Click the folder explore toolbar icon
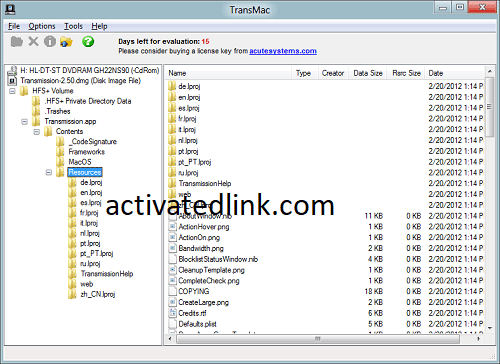Screen dimensions: 500x364 (66, 42)
